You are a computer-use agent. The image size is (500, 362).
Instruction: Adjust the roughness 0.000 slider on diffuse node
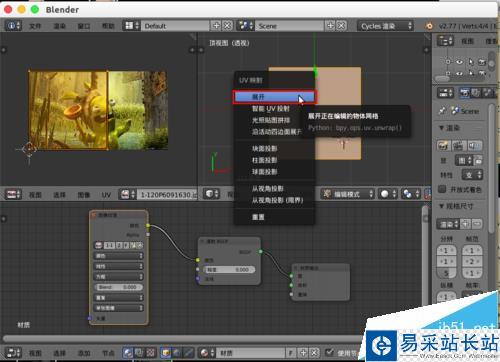point(229,269)
